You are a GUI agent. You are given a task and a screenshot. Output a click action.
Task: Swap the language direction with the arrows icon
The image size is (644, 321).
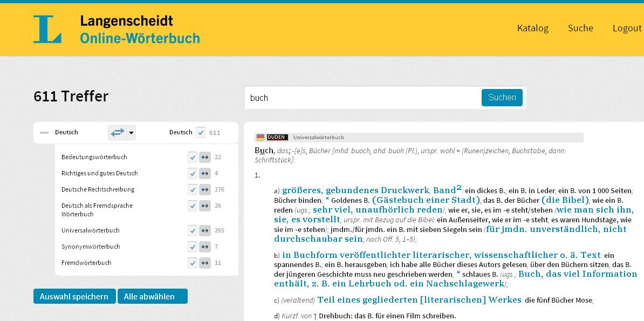click(117, 133)
